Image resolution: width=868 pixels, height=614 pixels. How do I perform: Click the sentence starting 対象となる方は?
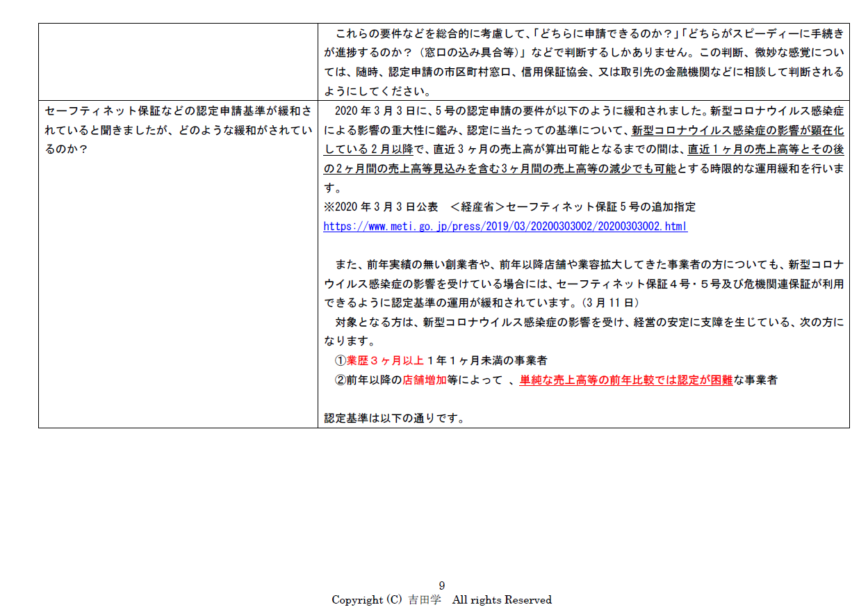[583, 322]
